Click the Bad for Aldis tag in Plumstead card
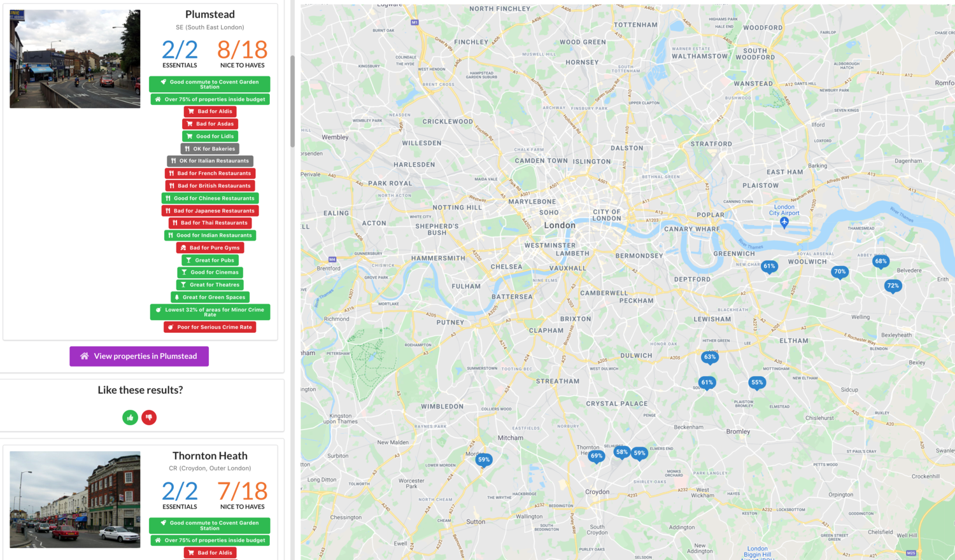This screenshot has width=955, height=560. [x=210, y=111]
